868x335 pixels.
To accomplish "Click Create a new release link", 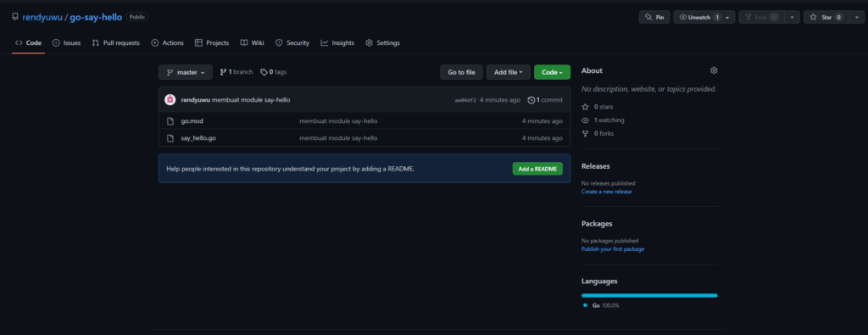I will click(x=606, y=192).
